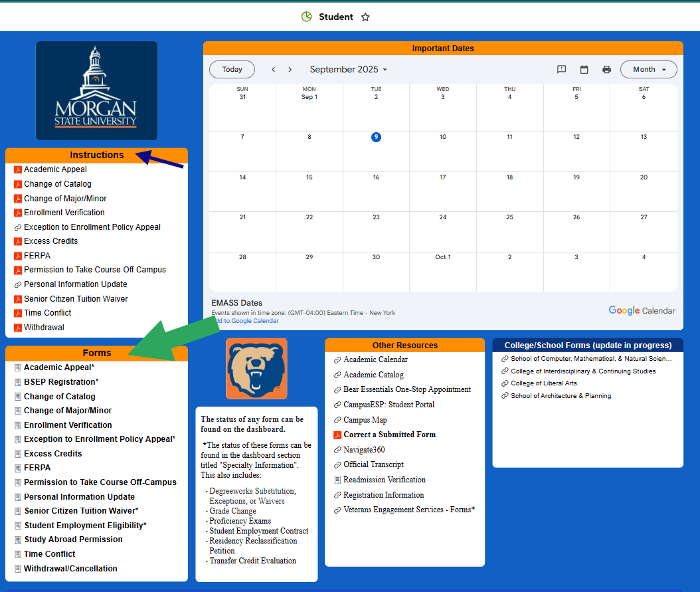Open Senior Citizen Tuition Waiver instructions
This screenshot has height=592, width=700.
(76, 299)
